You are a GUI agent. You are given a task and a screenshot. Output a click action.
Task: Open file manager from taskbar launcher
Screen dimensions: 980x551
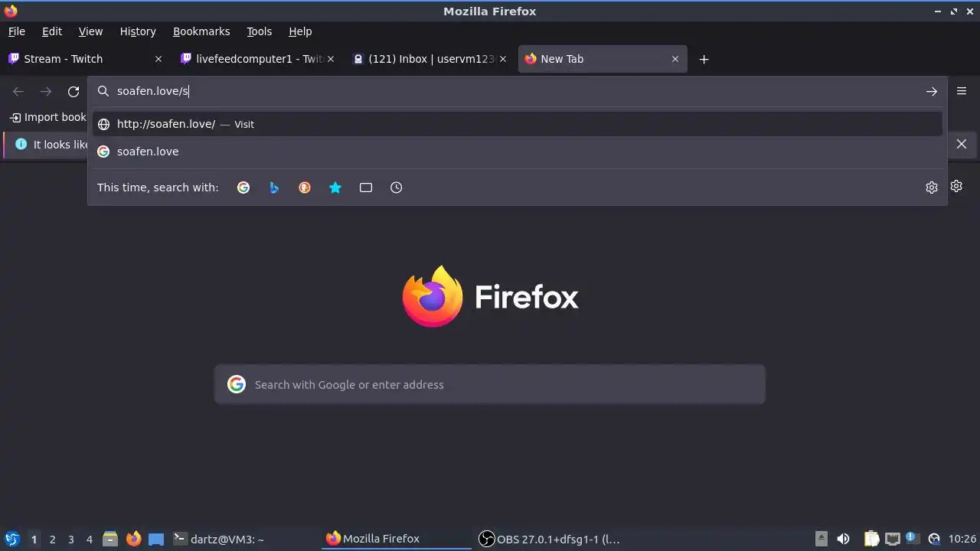click(110, 539)
